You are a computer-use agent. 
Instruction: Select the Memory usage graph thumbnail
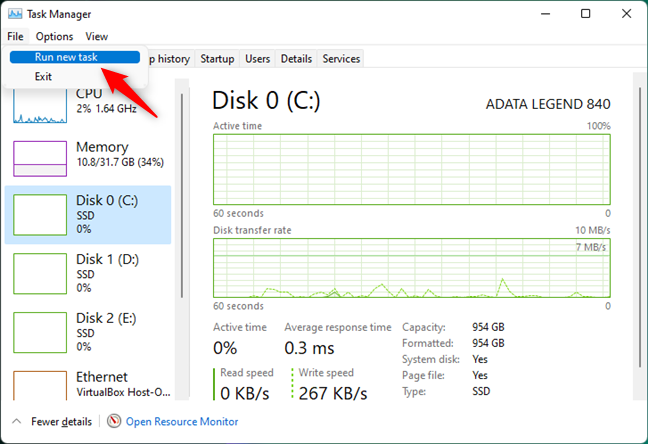40,159
